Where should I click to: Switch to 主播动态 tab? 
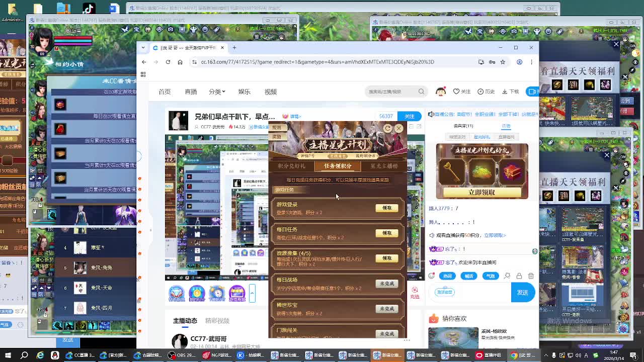click(185, 321)
